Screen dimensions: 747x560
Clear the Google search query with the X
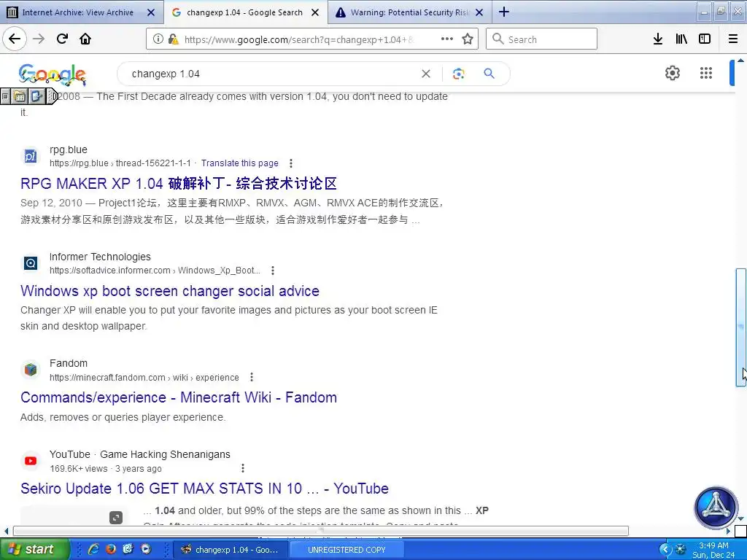426,74
